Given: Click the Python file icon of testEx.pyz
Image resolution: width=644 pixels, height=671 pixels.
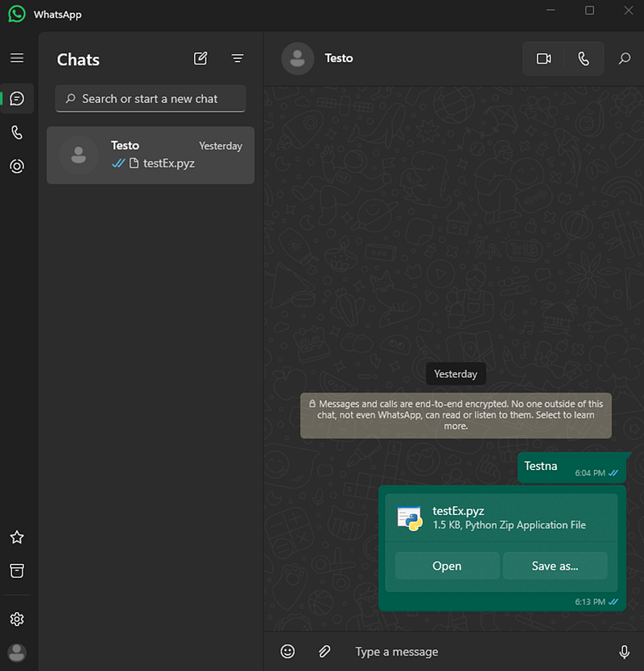Looking at the screenshot, I should pyautogui.click(x=410, y=518).
